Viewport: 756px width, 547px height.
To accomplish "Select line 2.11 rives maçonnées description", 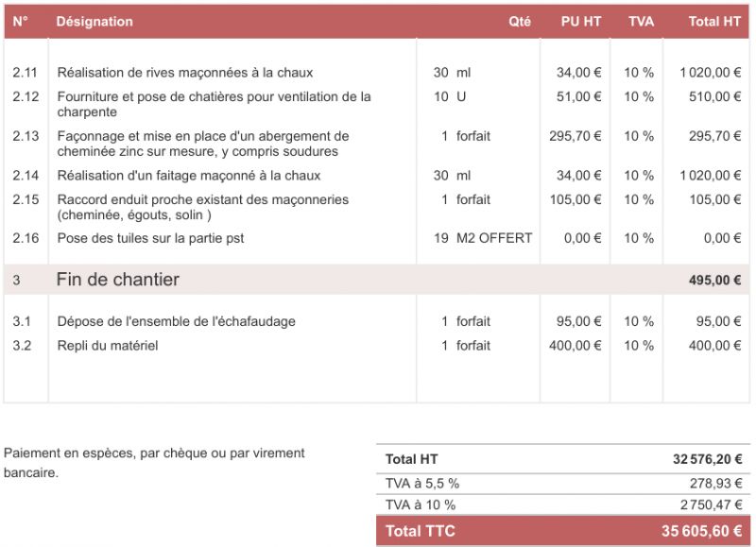I will pyautogui.click(x=185, y=73).
